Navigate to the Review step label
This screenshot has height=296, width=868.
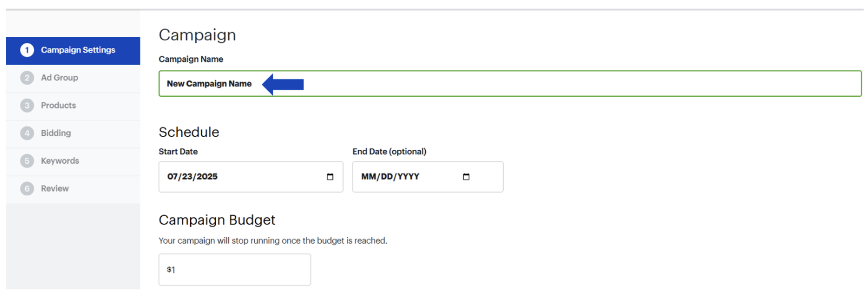click(x=55, y=189)
